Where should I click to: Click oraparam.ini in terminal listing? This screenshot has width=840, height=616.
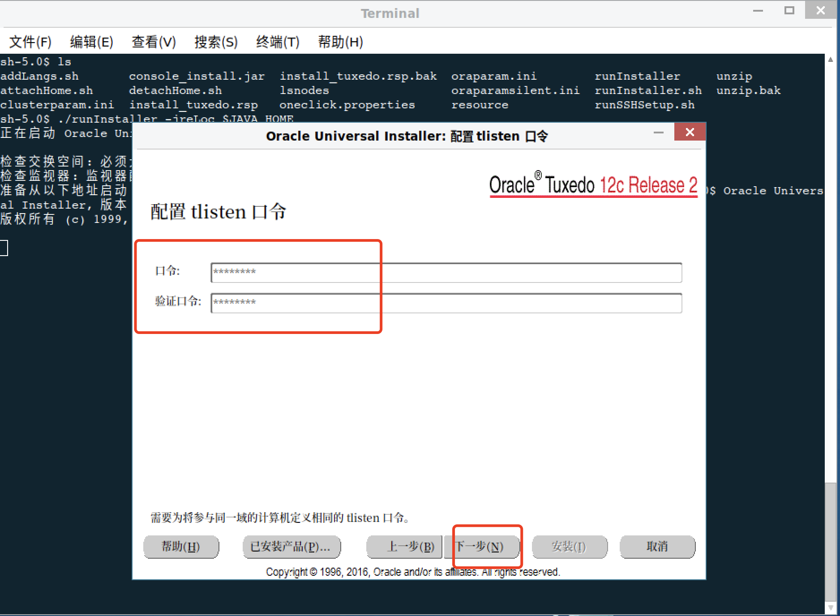point(494,76)
